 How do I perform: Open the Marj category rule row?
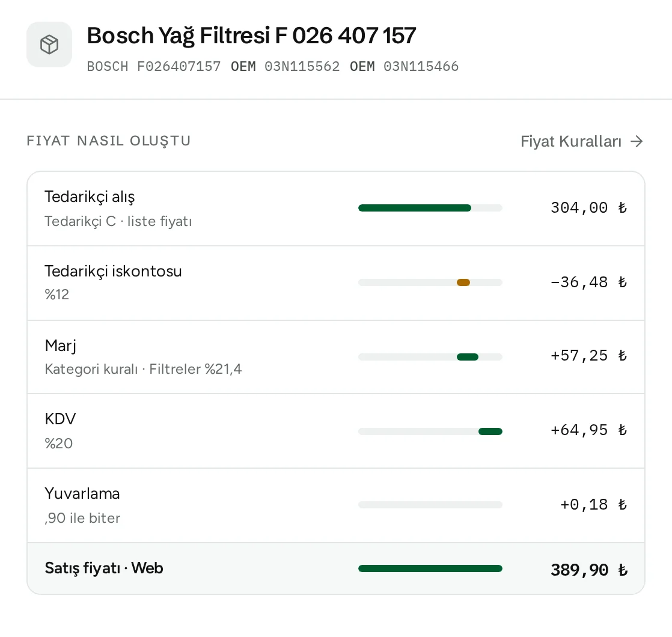pyautogui.click(x=336, y=358)
